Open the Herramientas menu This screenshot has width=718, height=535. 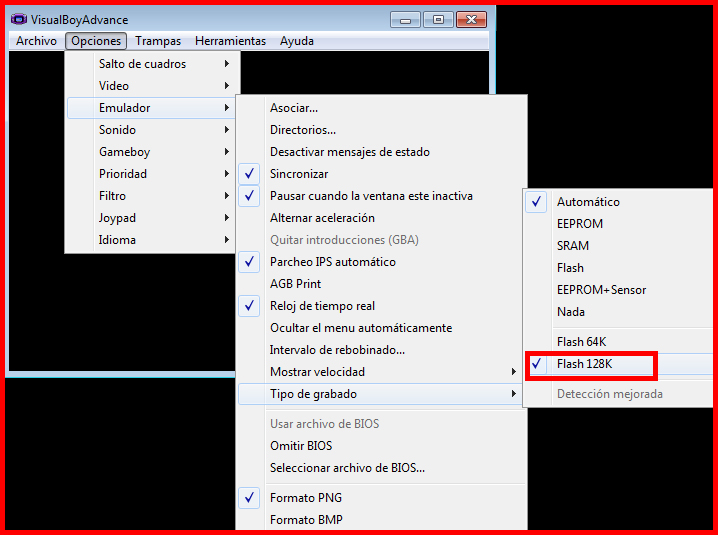tap(230, 41)
